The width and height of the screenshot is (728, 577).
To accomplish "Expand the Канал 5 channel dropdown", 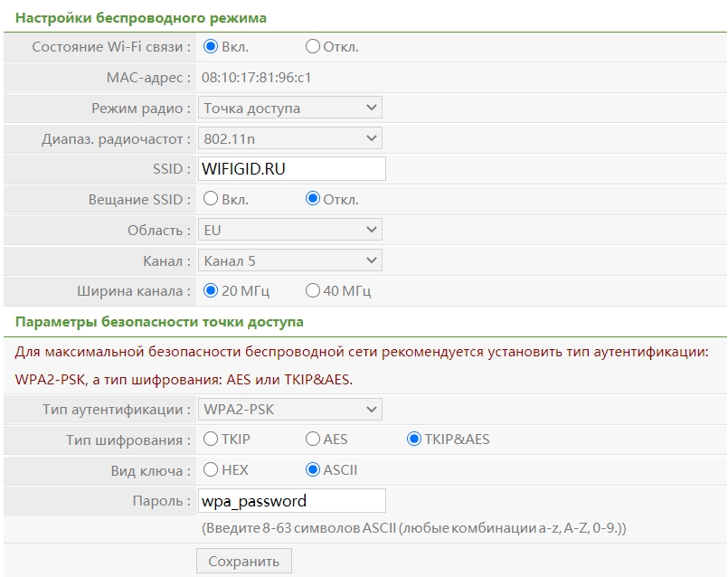I will pos(289,260).
